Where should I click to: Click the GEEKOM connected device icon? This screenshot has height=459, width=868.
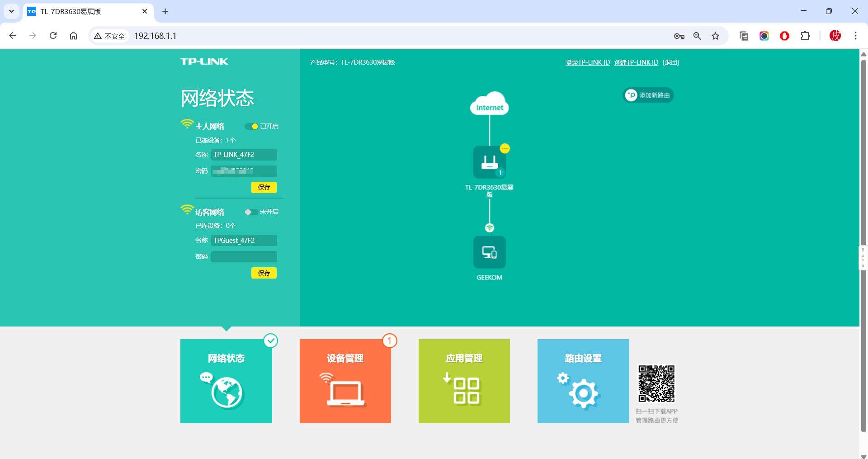coord(490,252)
